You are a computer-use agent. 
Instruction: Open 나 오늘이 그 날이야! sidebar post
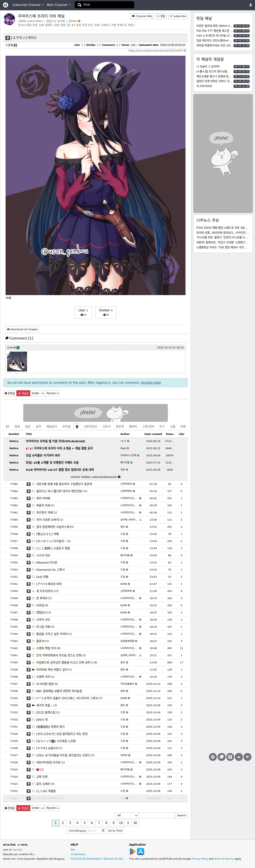208,66
